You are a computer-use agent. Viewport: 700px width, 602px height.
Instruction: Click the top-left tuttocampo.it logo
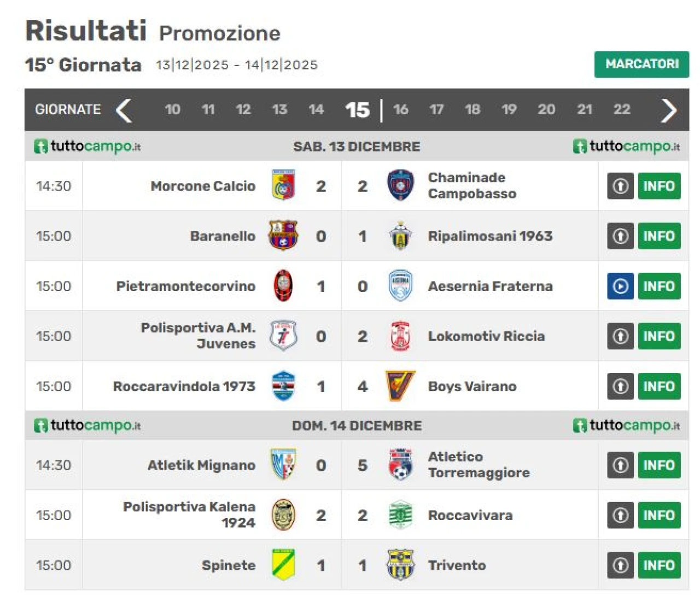(x=87, y=147)
